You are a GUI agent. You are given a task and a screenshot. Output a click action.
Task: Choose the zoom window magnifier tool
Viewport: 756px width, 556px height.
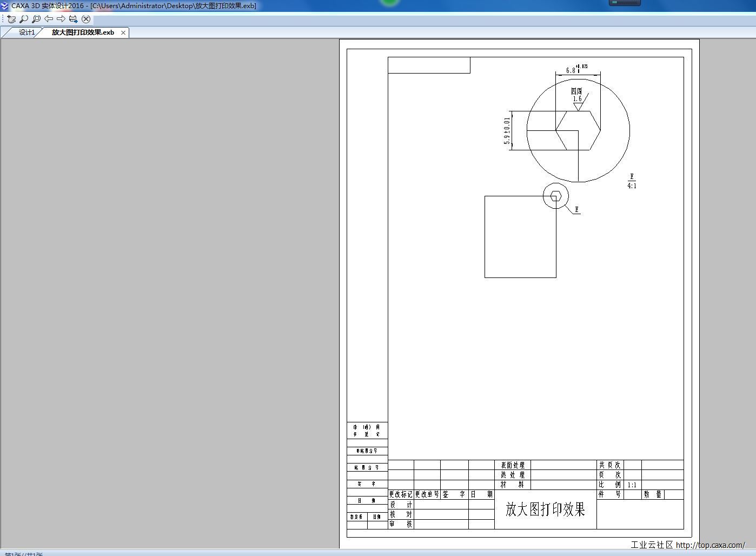click(x=36, y=19)
